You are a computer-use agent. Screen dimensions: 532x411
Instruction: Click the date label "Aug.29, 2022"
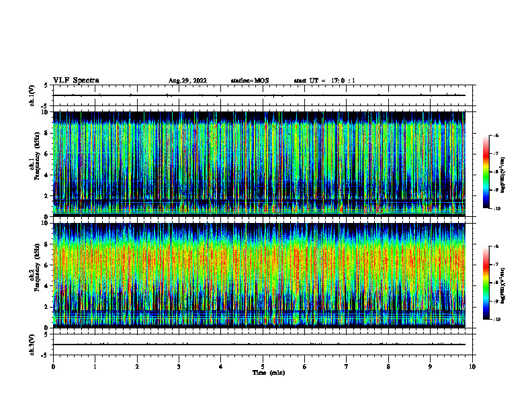(x=187, y=81)
